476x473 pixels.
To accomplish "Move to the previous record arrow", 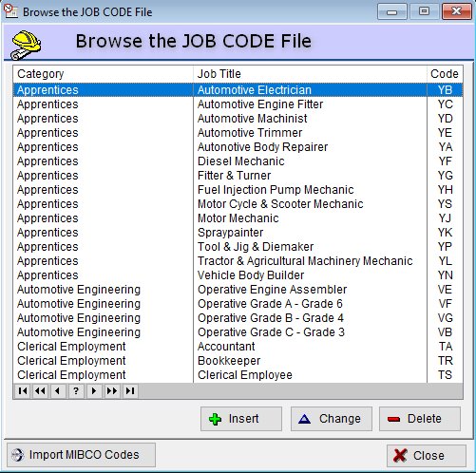I will point(58,391).
